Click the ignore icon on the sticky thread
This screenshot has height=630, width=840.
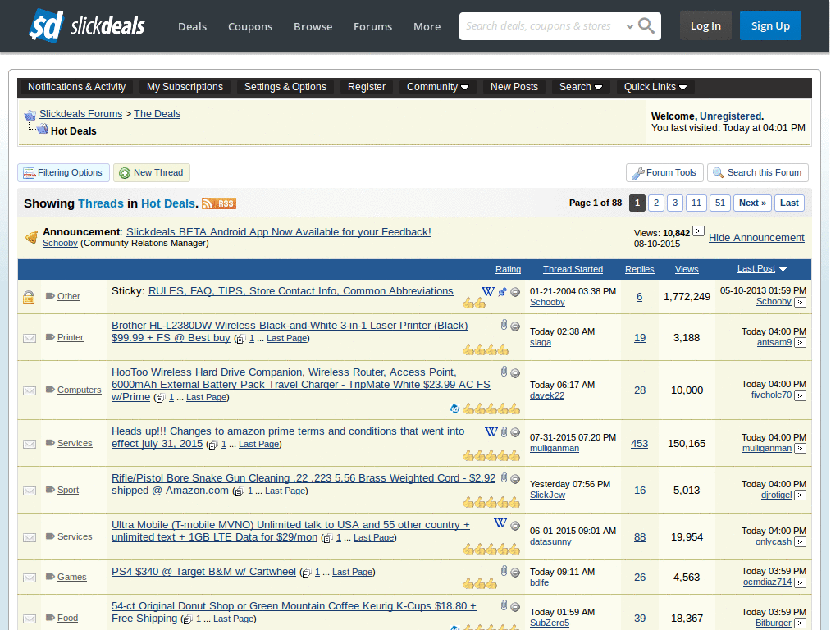click(x=515, y=291)
